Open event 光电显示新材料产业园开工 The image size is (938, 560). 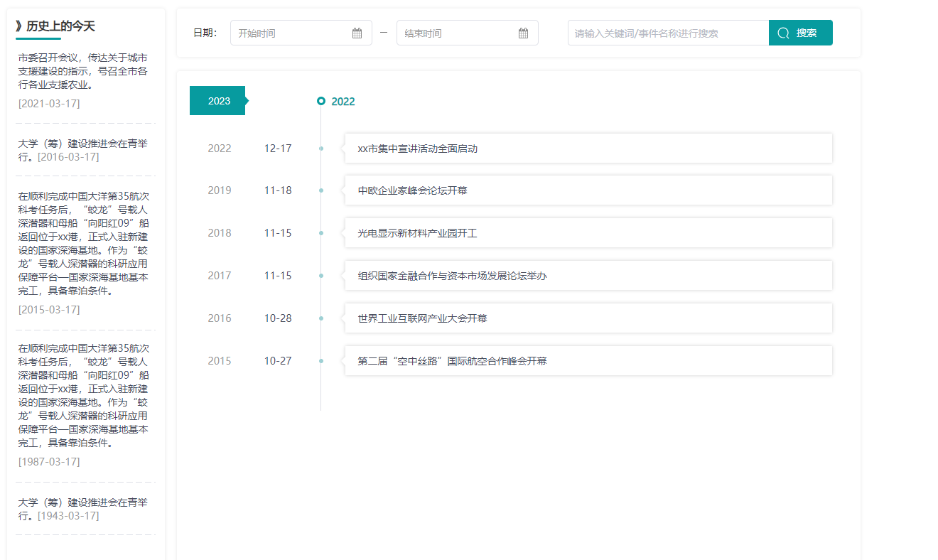[588, 233]
